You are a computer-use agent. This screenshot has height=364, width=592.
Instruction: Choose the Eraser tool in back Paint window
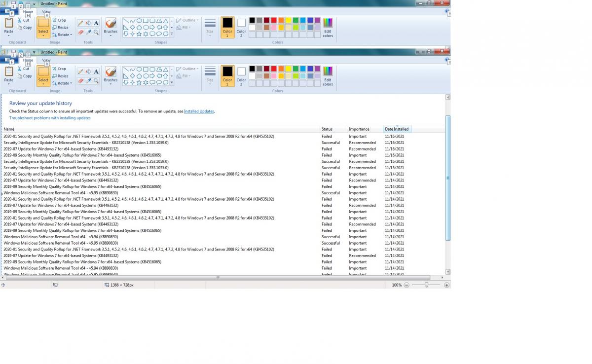tap(80, 33)
